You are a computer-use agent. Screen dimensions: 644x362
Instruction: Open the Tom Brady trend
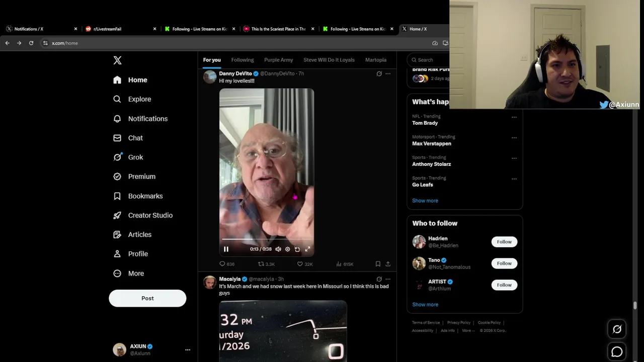pyautogui.click(x=425, y=123)
